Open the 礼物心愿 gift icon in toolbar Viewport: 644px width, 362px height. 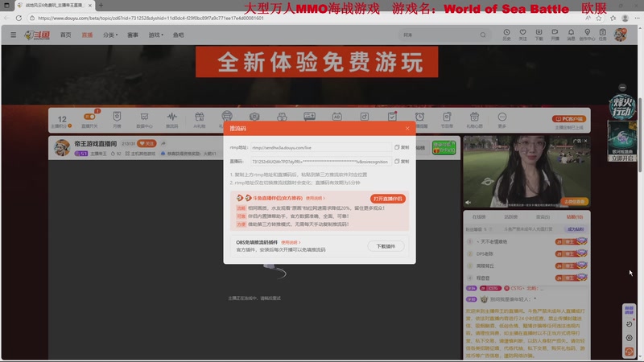(x=474, y=120)
